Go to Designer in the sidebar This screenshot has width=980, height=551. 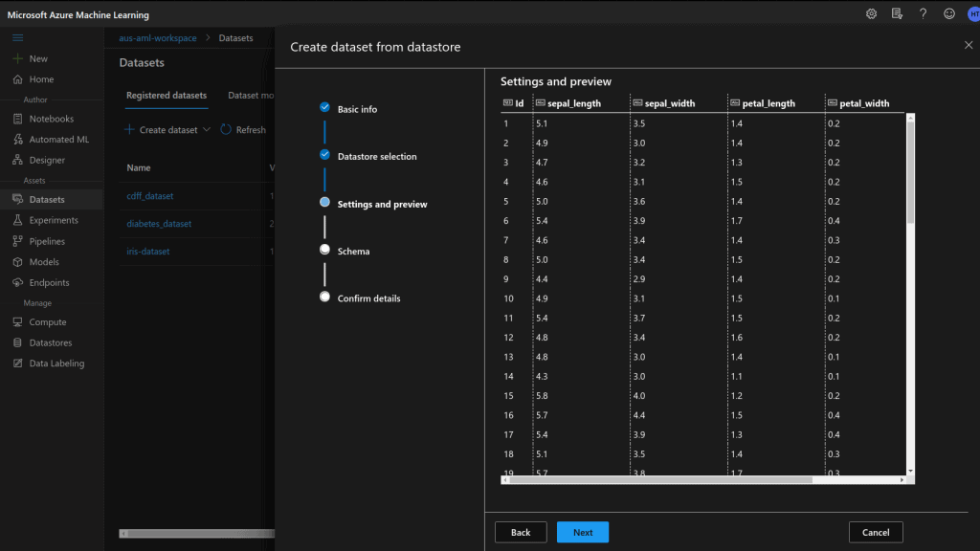click(x=47, y=161)
